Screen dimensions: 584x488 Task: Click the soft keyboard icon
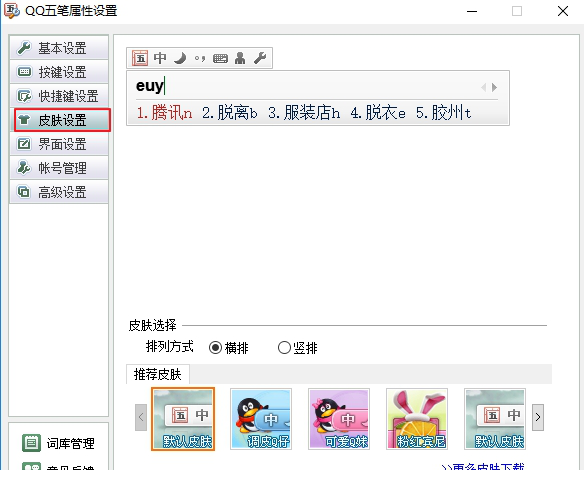click(x=220, y=58)
